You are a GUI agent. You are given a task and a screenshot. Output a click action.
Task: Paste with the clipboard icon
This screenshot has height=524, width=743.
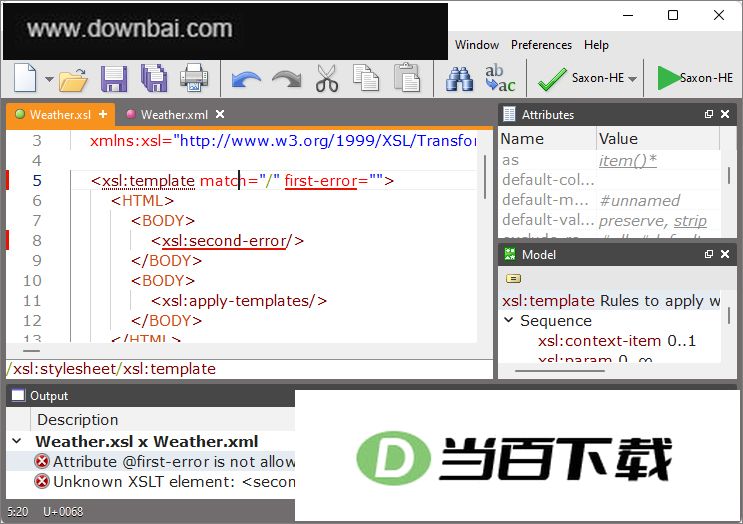pyautogui.click(x=407, y=77)
